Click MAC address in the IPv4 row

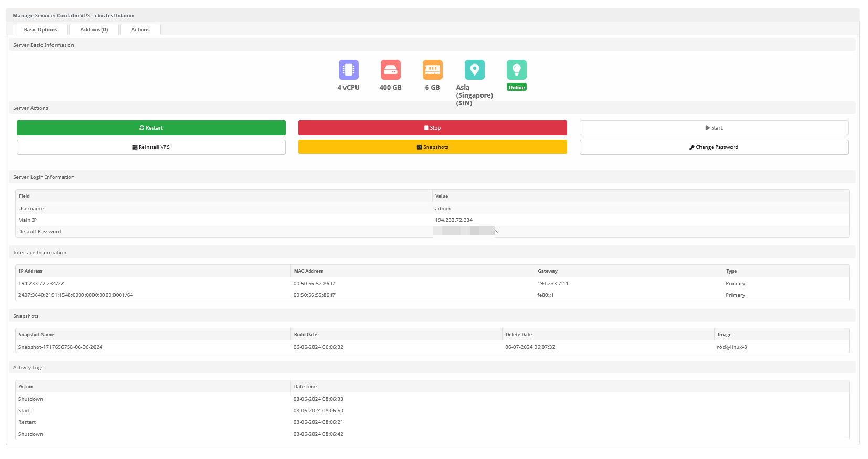point(315,284)
